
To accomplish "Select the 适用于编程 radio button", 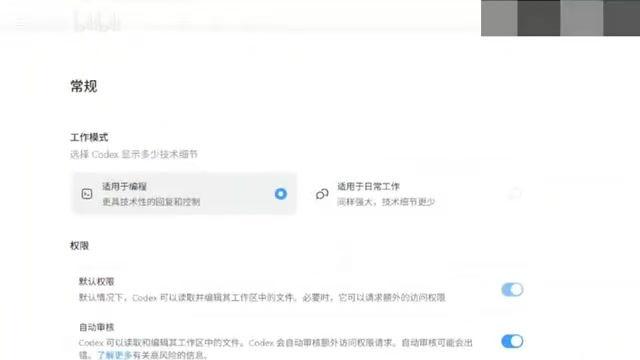I will [280, 194].
